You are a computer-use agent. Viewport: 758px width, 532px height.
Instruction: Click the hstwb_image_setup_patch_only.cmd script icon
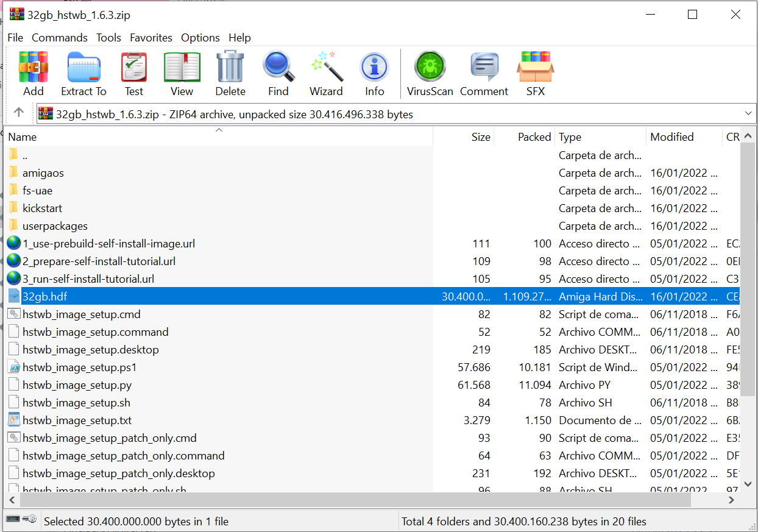point(14,438)
